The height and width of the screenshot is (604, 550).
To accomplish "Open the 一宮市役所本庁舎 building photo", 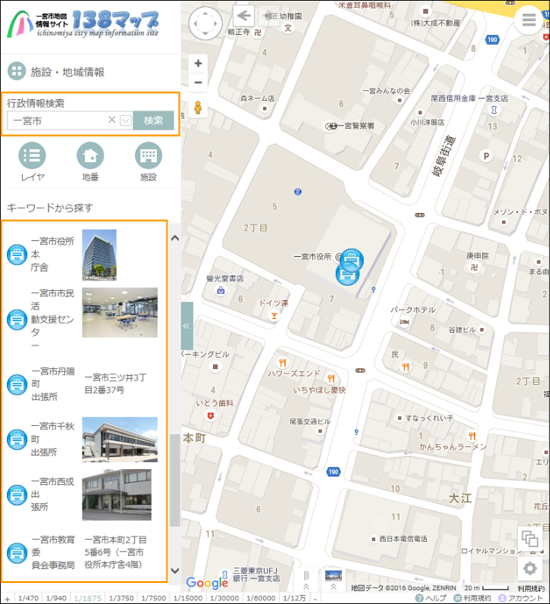I will (99, 255).
